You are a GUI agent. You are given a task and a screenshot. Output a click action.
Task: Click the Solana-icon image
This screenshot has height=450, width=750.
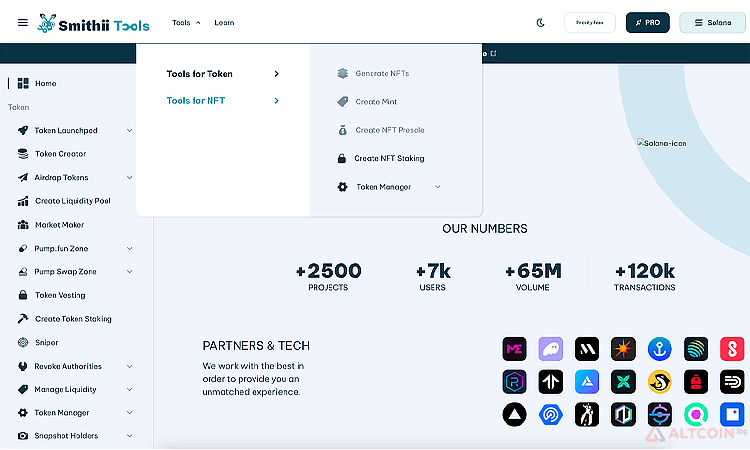point(662,143)
